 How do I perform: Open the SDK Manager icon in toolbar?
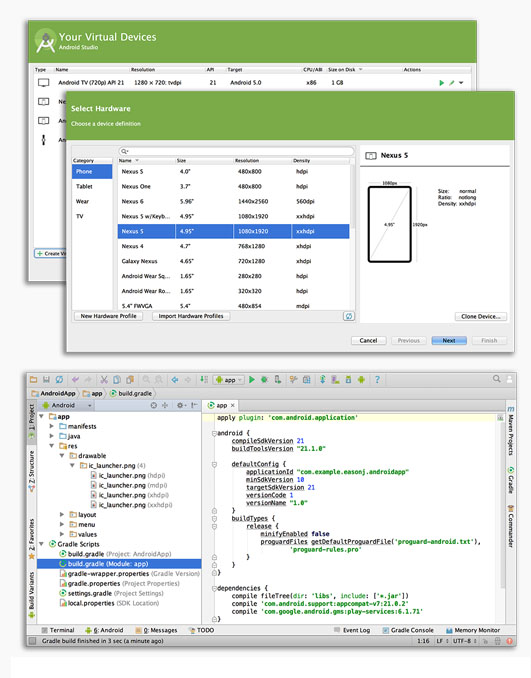[348, 380]
